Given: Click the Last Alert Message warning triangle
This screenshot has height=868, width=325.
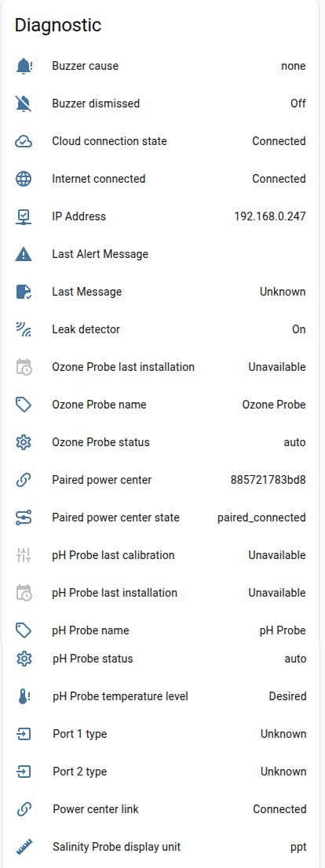Looking at the screenshot, I should click(24, 254).
